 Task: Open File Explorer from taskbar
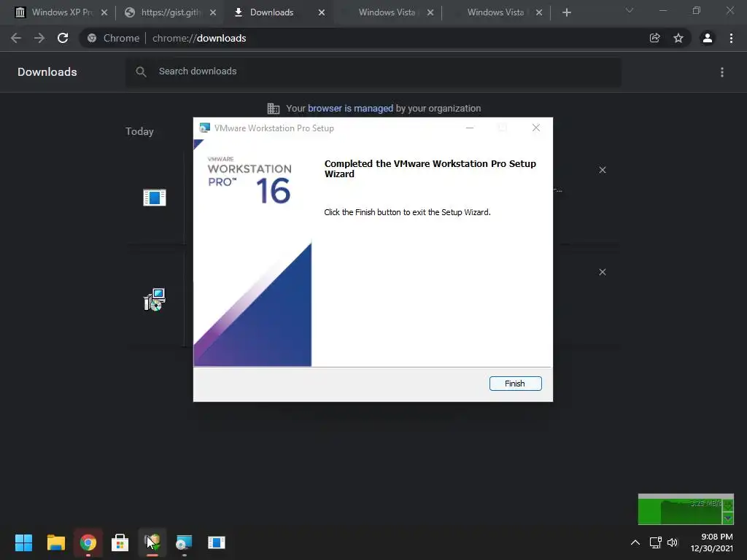[55, 542]
